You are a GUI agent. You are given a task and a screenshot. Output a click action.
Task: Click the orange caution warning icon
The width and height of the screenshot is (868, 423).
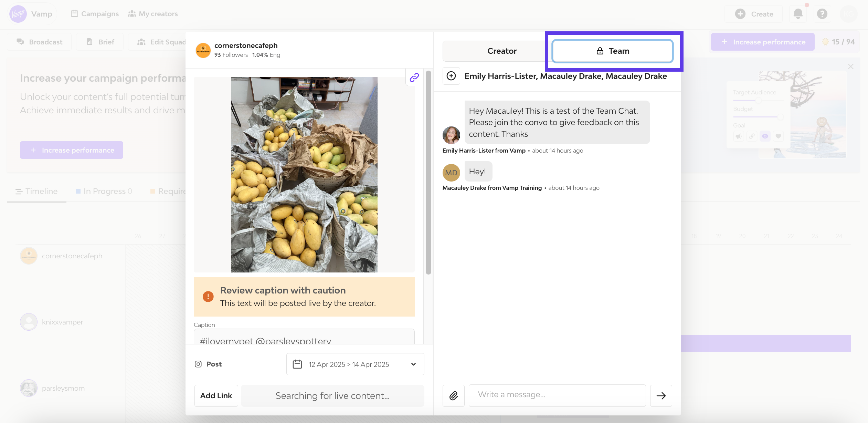click(208, 296)
